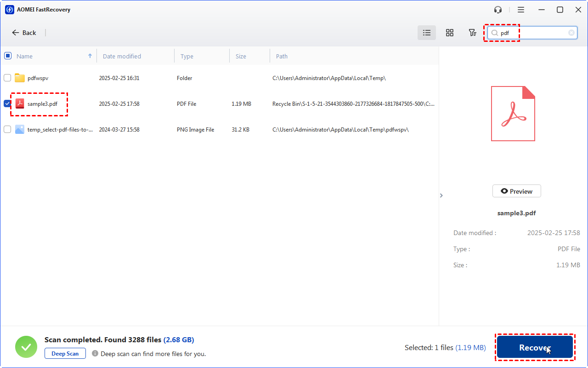The image size is (588, 368).
Task: Collapse the preview side panel
Action: click(441, 195)
